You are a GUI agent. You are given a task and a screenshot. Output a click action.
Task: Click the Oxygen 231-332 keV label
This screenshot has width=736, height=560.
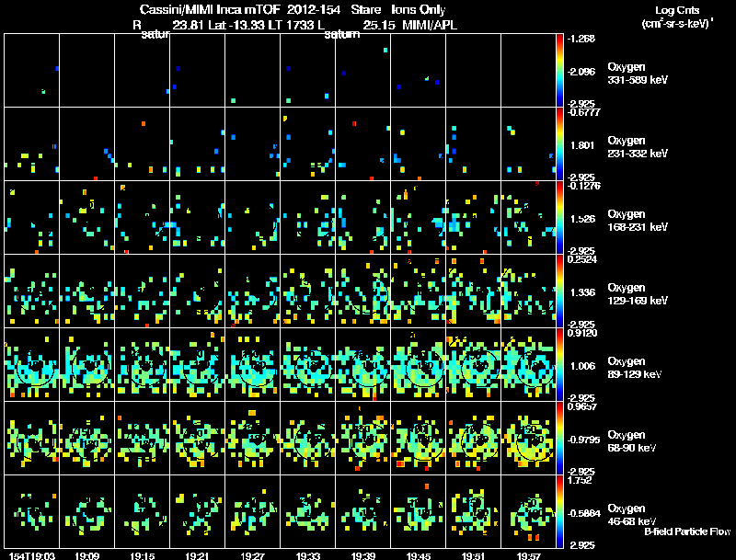click(638, 147)
